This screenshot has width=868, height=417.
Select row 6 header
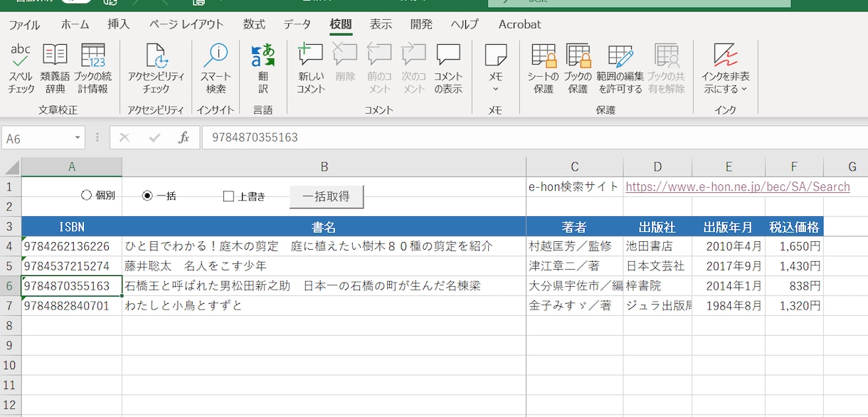tap(11, 286)
